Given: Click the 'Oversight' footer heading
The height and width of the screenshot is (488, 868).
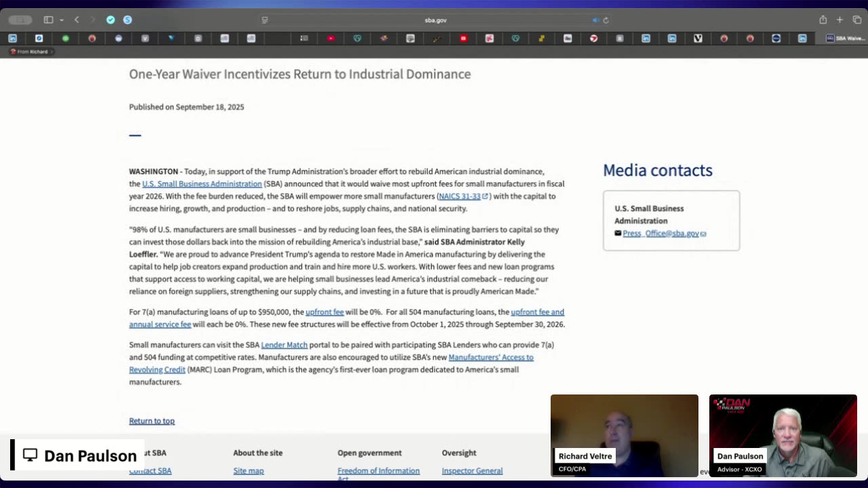Looking at the screenshot, I should point(459,453).
